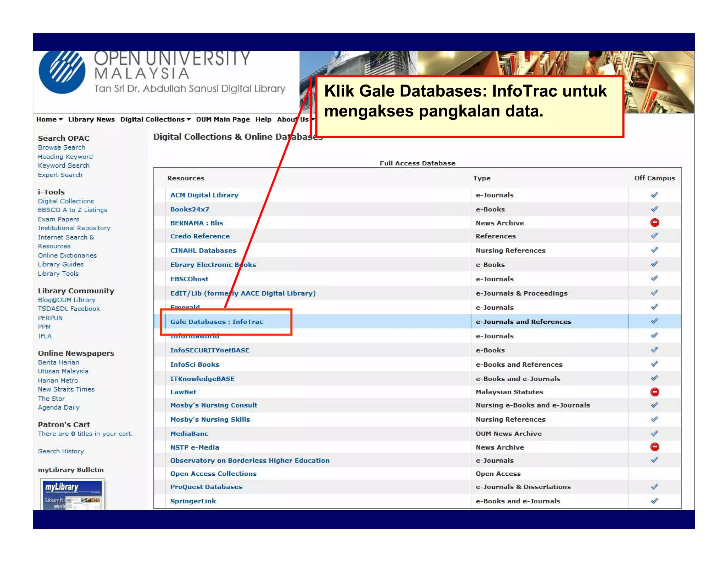Visit Blog@OUM Library link
Viewport: 728px width, 562px height.
[x=66, y=300]
